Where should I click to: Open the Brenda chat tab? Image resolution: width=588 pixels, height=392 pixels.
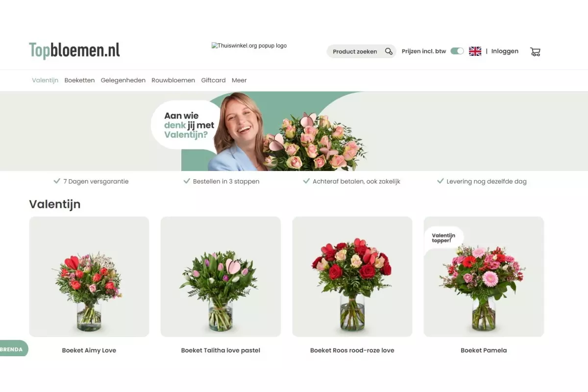pyautogui.click(x=13, y=349)
